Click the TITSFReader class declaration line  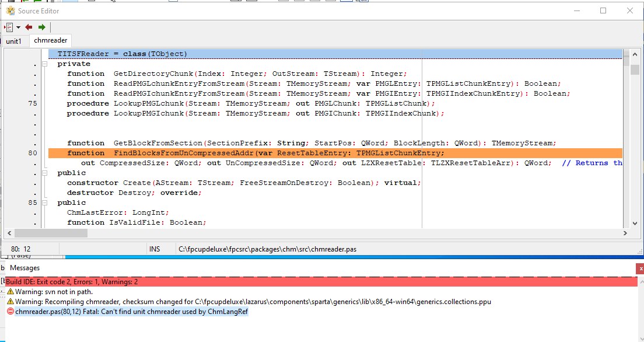pyautogui.click(x=335, y=54)
